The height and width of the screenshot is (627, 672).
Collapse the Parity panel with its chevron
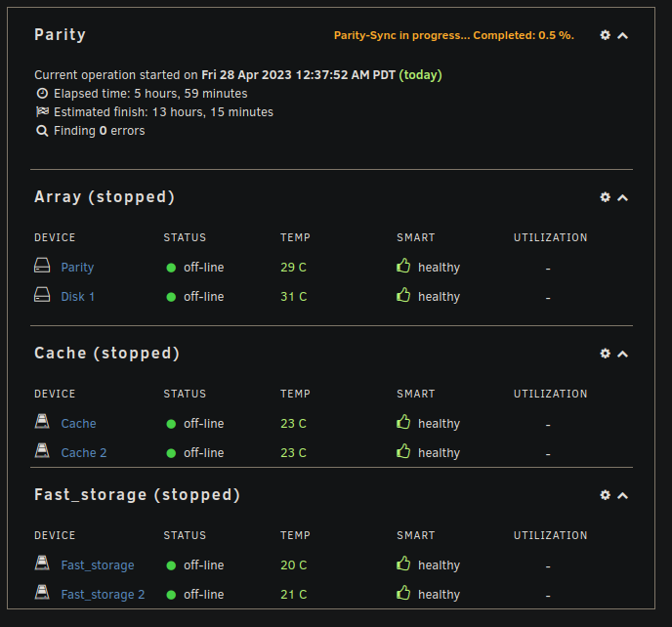(x=622, y=36)
